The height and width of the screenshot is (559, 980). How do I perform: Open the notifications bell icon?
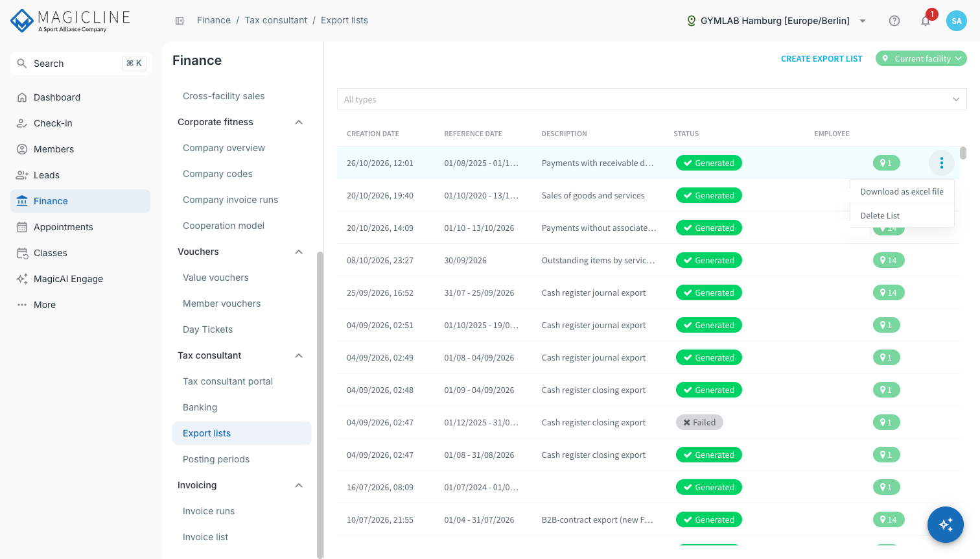926,21
